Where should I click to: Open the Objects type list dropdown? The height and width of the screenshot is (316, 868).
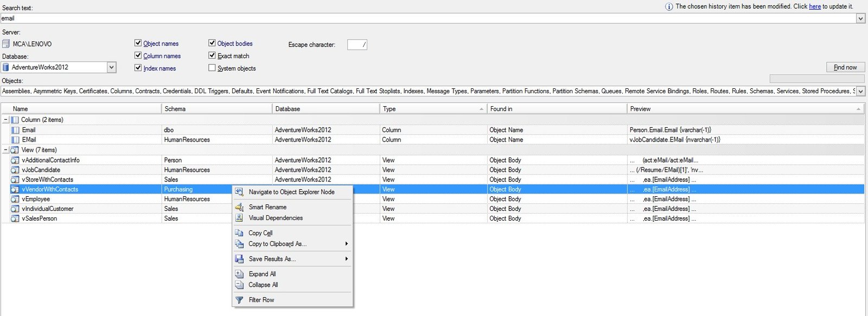pyautogui.click(x=860, y=91)
